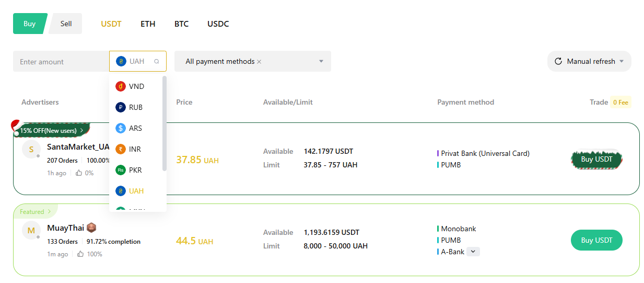Click MuayThai avatar letter M

click(31, 230)
